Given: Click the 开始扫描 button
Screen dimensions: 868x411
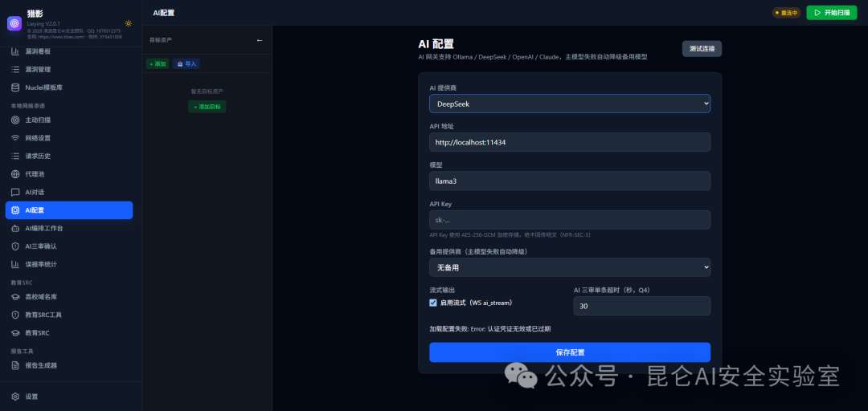Looking at the screenshot, I should click(832, 13).
